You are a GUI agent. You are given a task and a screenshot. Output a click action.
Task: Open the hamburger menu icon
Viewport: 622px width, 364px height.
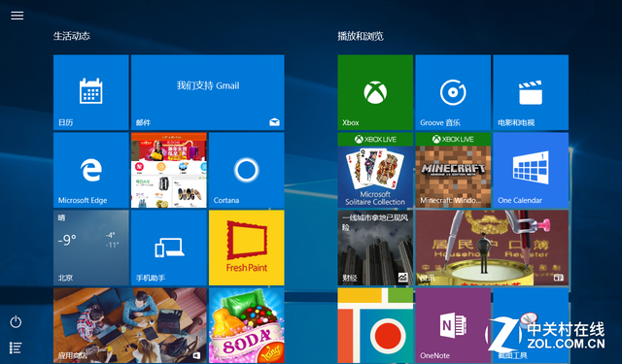point(17,16)
